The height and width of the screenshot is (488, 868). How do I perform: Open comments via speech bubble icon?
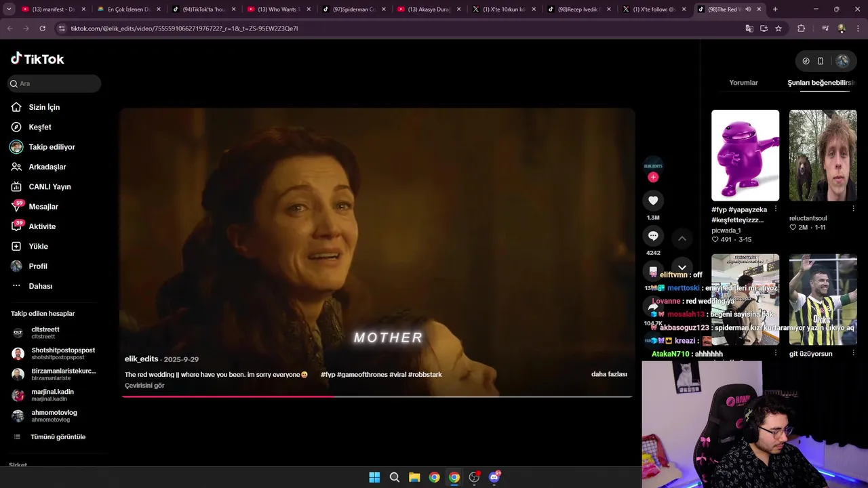tap(653, 236)
